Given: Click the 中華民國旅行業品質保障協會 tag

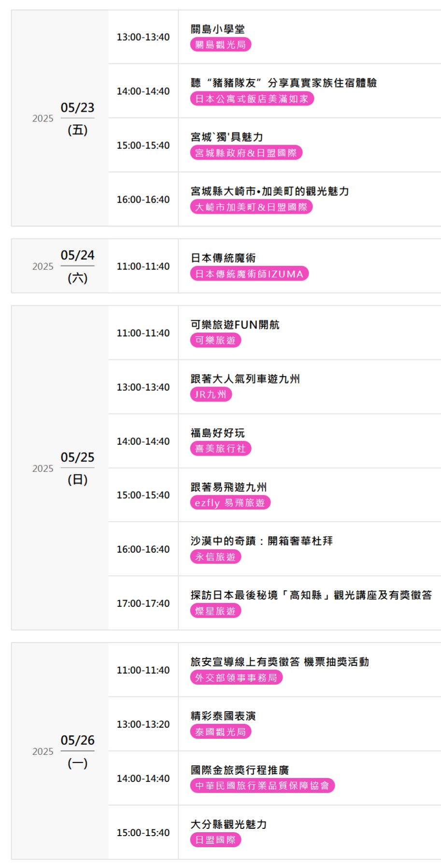Looking at the screenshot, I should (x=262, y=786).
